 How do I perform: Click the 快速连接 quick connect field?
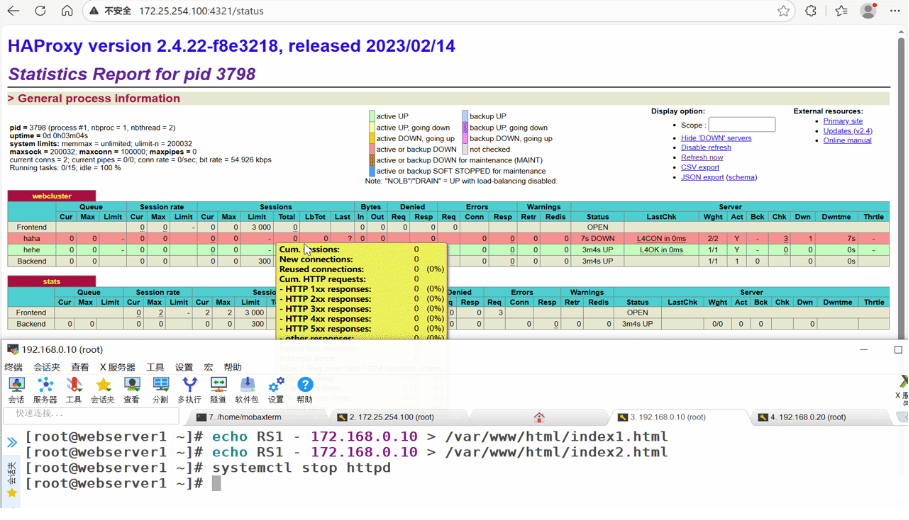91,414
